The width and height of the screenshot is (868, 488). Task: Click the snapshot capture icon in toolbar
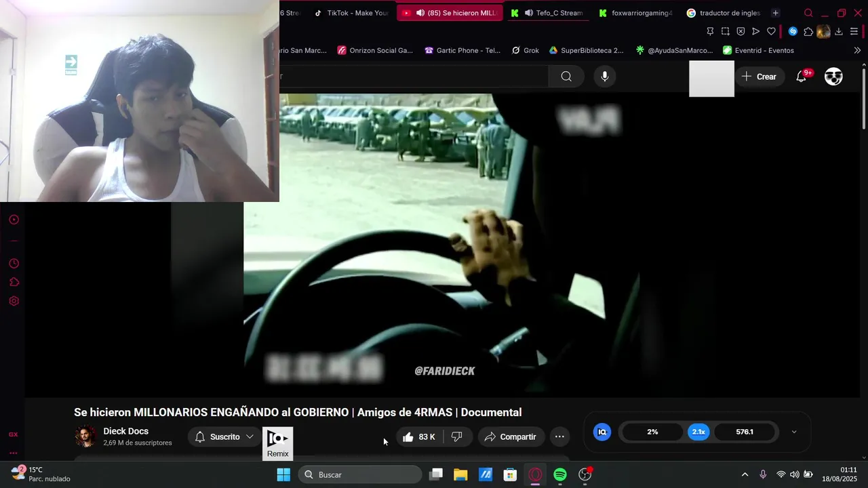click(726, 31)
